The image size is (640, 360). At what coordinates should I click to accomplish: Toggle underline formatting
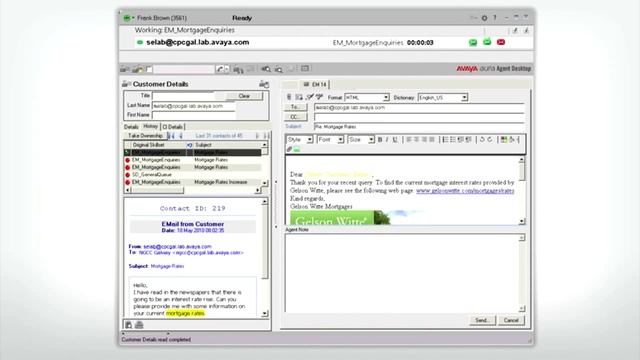[395, 140]
